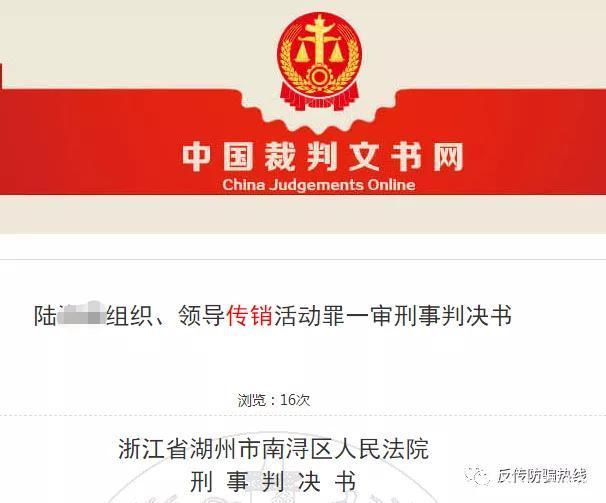Click the China Judgements Online subtitle

(x=319, y=184)
